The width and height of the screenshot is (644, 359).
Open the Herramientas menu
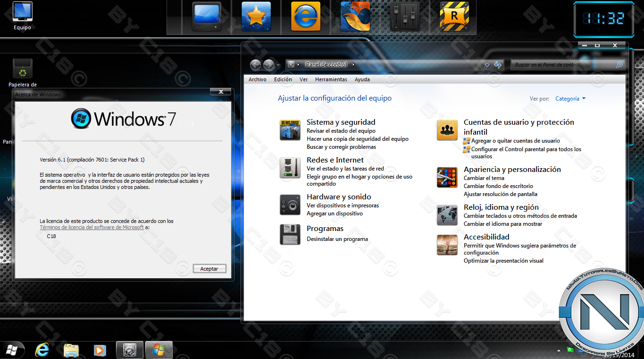click(x=331, y=79)
